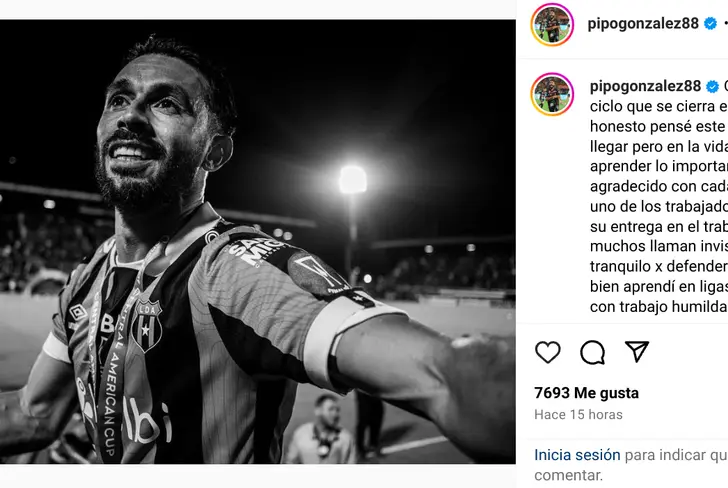Click the verified badge beside the caption username
Screen dimensions: 728x488
(x=712, y=86)
